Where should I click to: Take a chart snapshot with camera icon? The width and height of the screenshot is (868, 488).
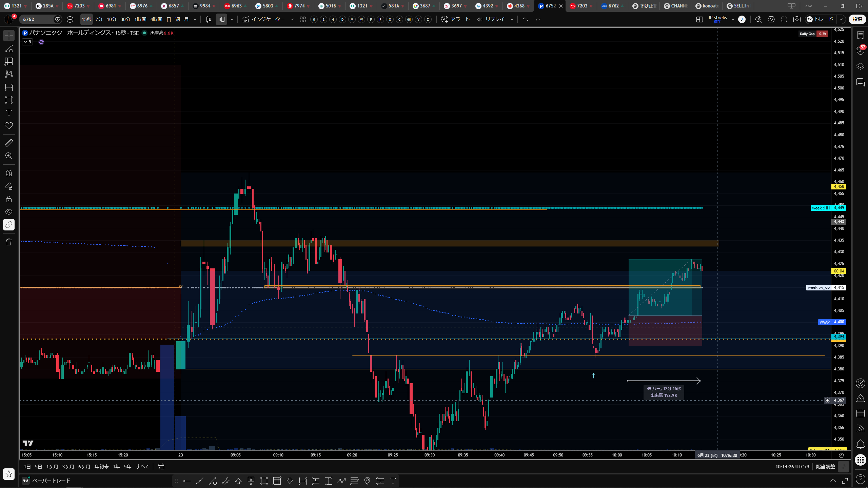tap(797, 19)
